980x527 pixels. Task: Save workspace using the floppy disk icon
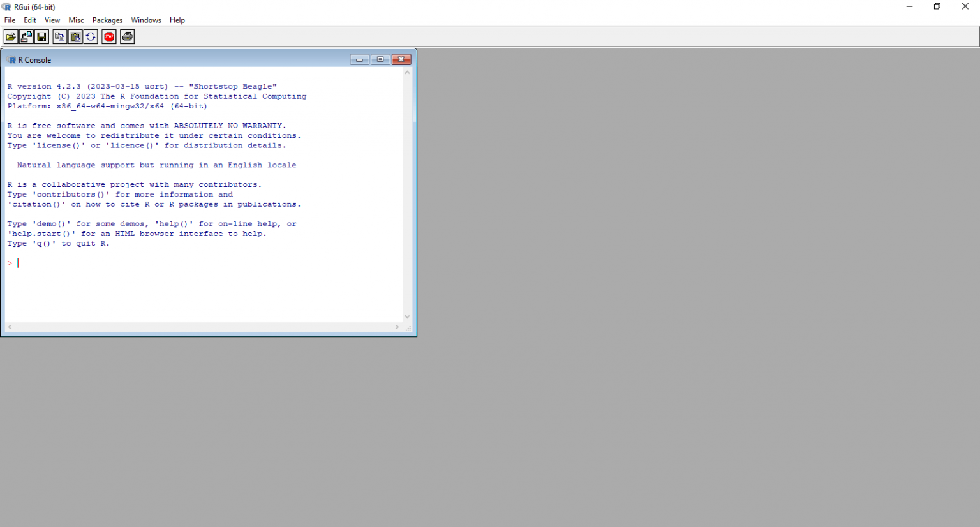(41, 36)
